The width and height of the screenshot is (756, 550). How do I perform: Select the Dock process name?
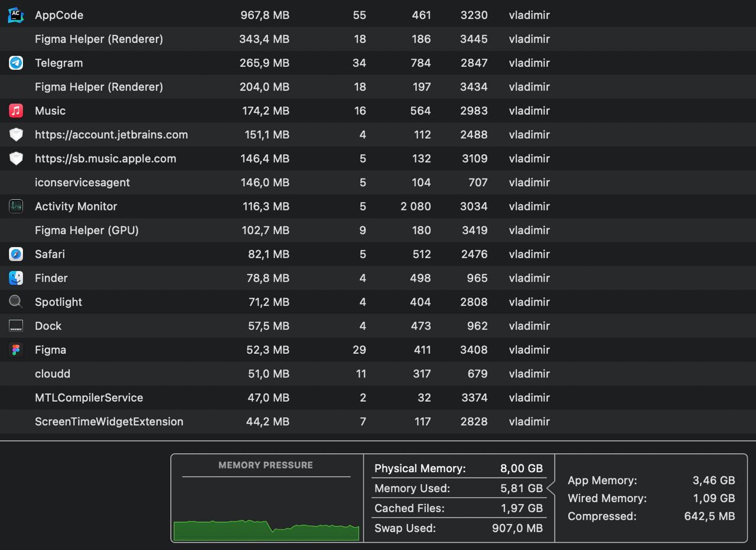48,326
